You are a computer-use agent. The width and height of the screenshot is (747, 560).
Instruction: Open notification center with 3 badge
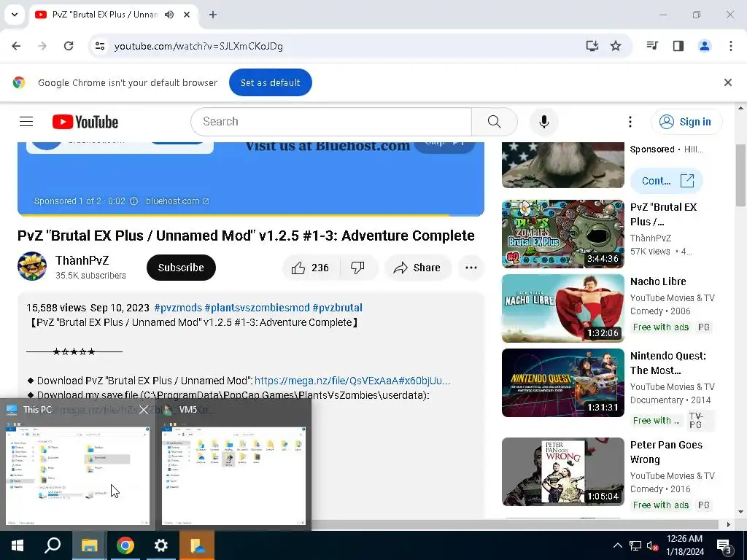coord(724,546)
